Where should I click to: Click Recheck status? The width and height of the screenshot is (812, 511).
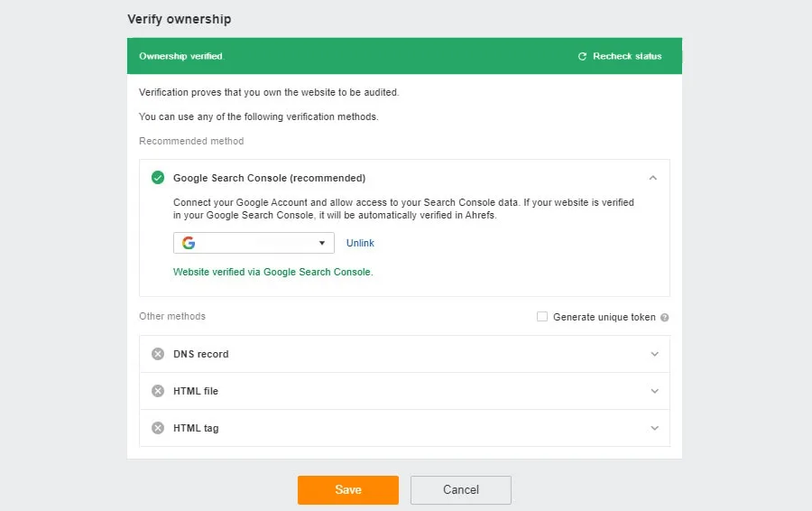[620, 56]
